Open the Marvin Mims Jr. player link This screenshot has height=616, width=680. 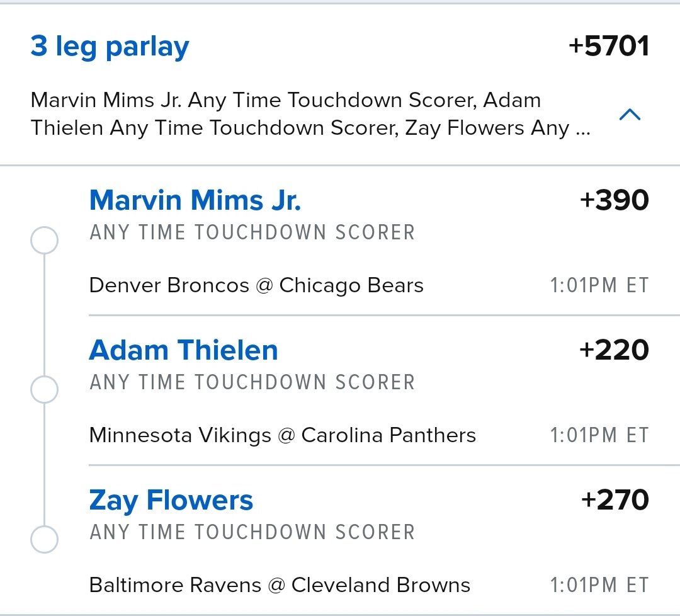click(x=195, y=200)
